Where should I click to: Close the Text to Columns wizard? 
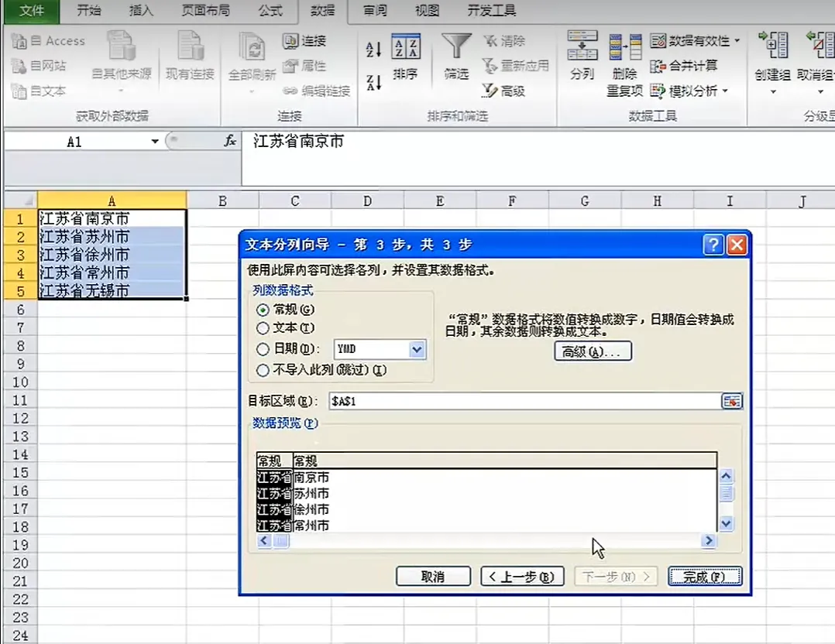click(x=737, y=245)
